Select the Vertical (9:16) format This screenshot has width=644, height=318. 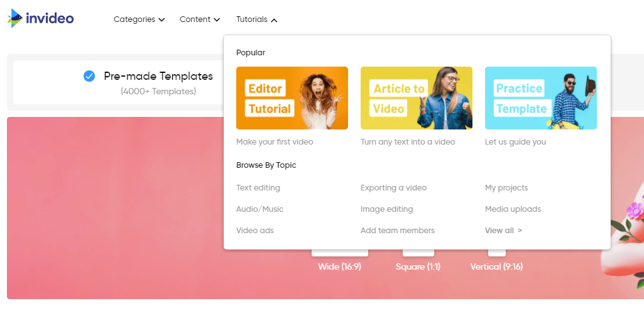(x=496, y=266)
